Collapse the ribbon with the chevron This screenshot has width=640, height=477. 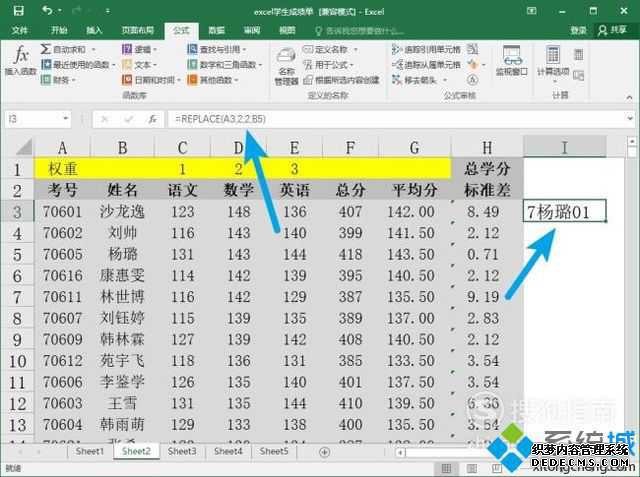(x=629, y=97)
